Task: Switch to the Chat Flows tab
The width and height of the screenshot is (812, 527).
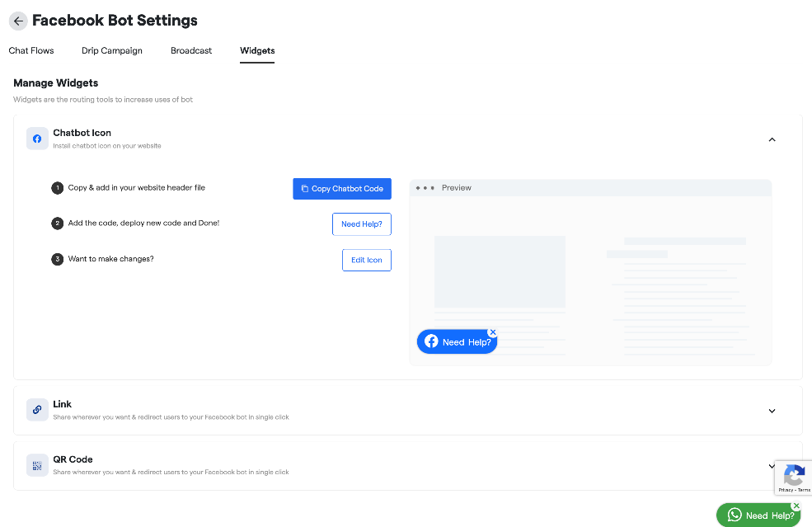Action: pos(31,51)
